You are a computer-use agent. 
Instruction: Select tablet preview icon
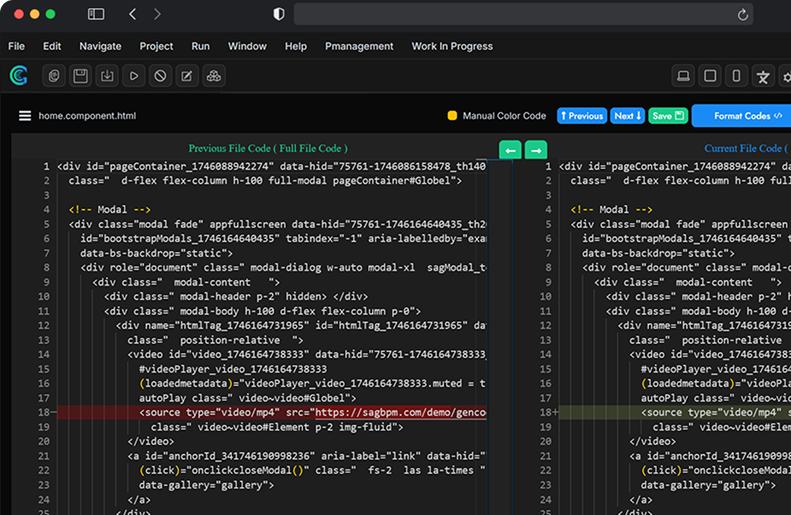pyautogui.click(x=710, y=76)
